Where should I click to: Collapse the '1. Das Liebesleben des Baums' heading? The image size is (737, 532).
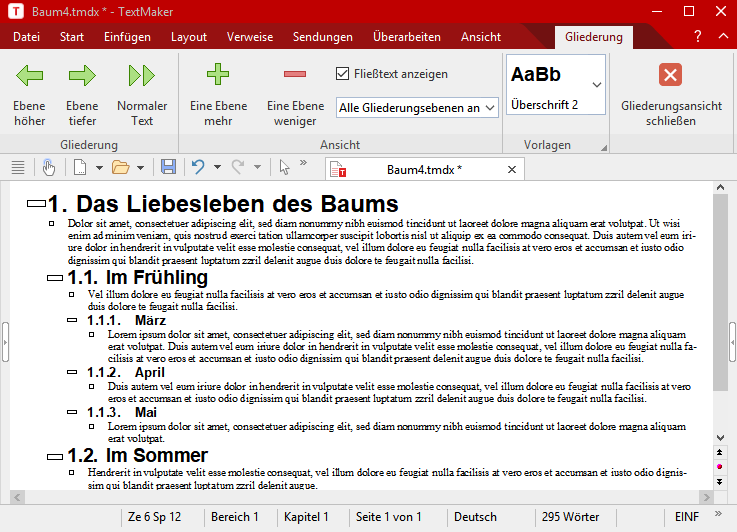(x=36, y=204)
